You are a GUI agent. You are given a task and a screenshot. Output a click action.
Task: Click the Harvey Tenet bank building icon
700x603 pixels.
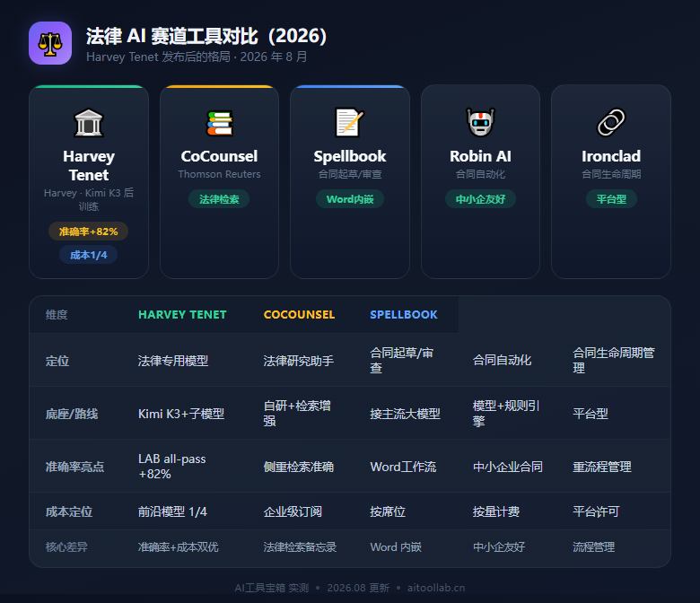(x=88, y=123)
